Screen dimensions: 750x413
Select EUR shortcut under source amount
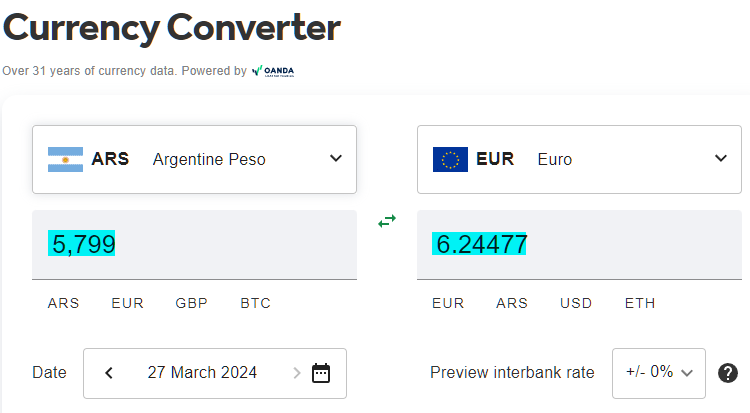pos(127,303)
